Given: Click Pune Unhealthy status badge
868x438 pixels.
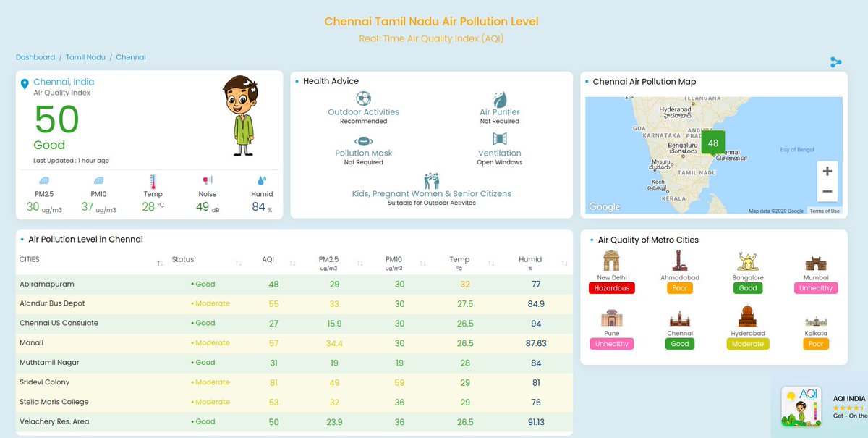Looking at the screenshot, I should (x=612, y=344).
